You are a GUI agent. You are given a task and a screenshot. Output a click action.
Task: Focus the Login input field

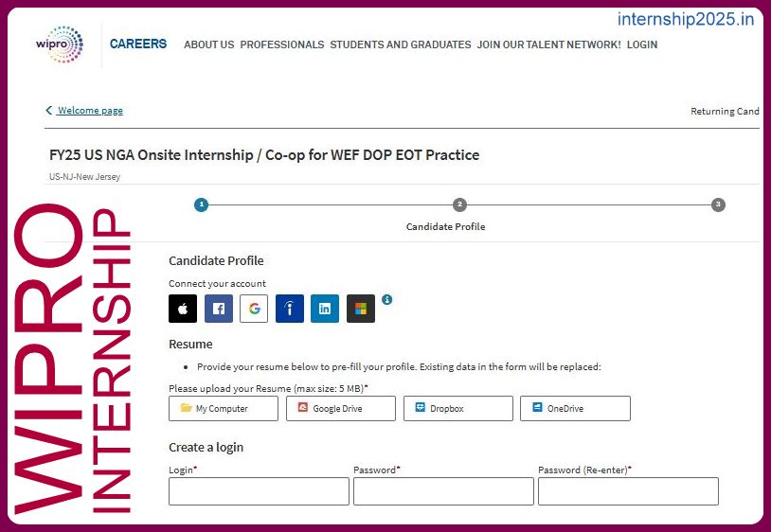259,491
